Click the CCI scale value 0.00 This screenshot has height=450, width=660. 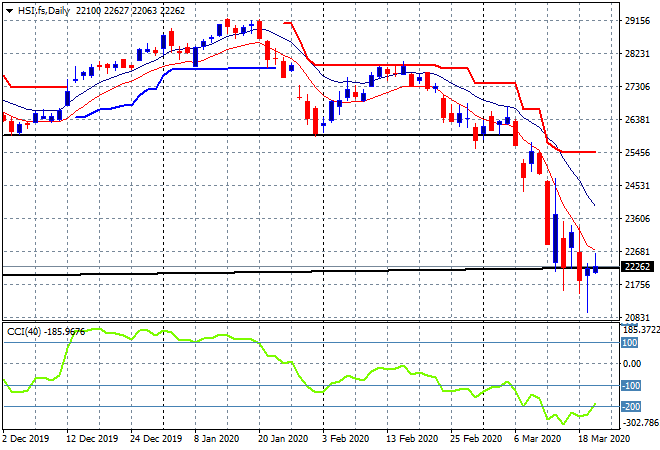[x=632, y=364]
